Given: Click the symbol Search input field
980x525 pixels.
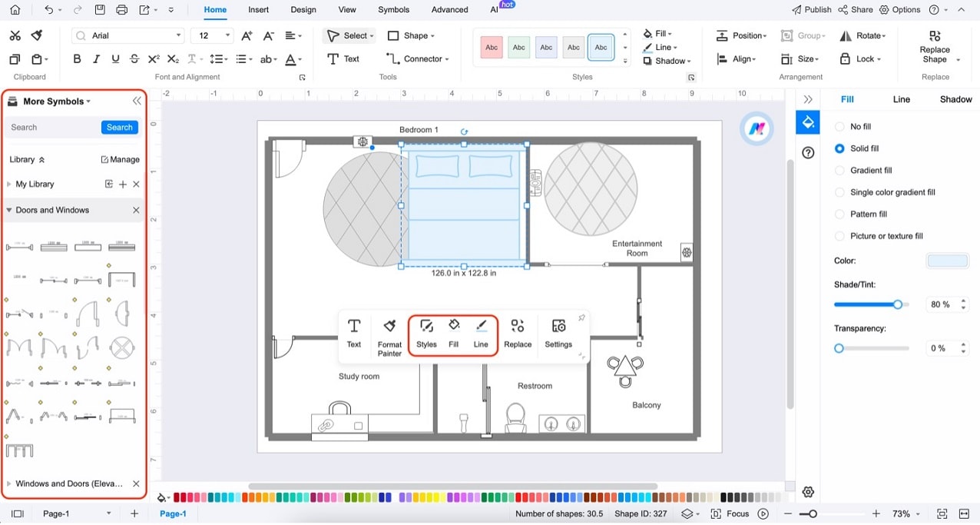Looking at the screenshot, I should click(x=54, y=128).
